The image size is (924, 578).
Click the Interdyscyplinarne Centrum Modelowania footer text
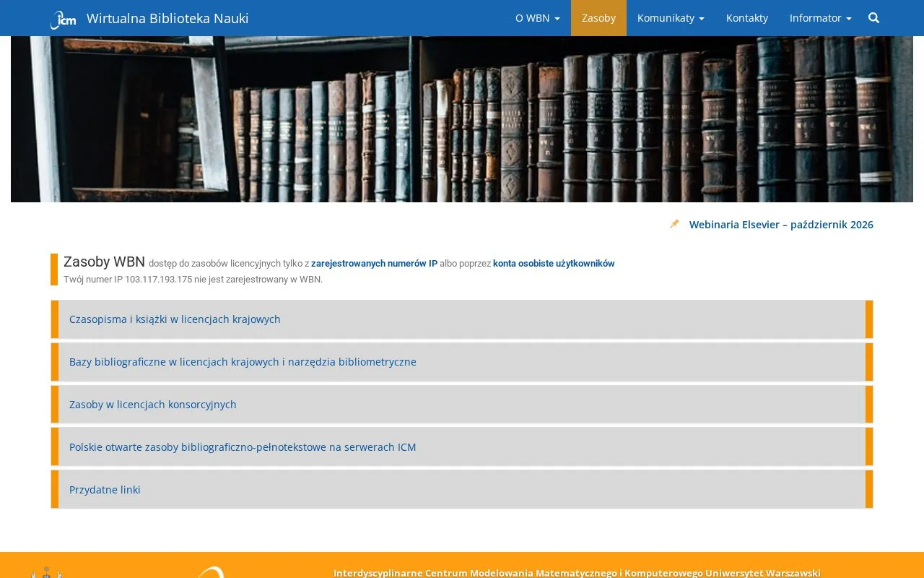pos(577,573)
